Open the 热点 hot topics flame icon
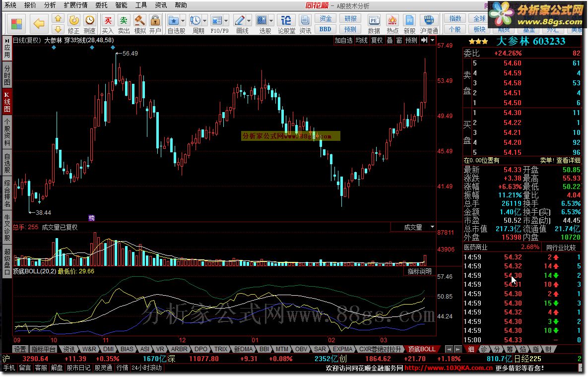Image resolution: width=588 pixels, height=377 pixels. (x=392, y=20)
